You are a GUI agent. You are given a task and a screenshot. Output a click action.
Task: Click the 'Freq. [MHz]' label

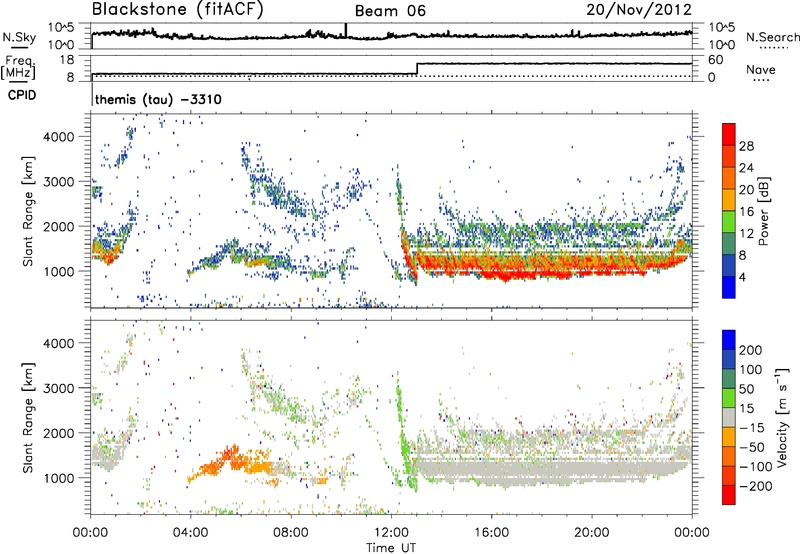(x=18, y=68)
